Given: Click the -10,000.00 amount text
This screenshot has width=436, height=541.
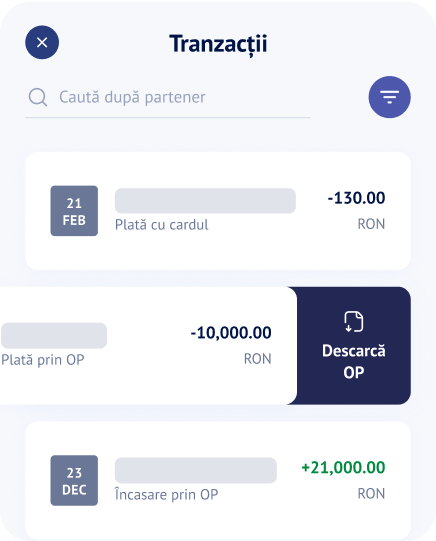Looking at the screenshot, I should (x=231, y=333).
